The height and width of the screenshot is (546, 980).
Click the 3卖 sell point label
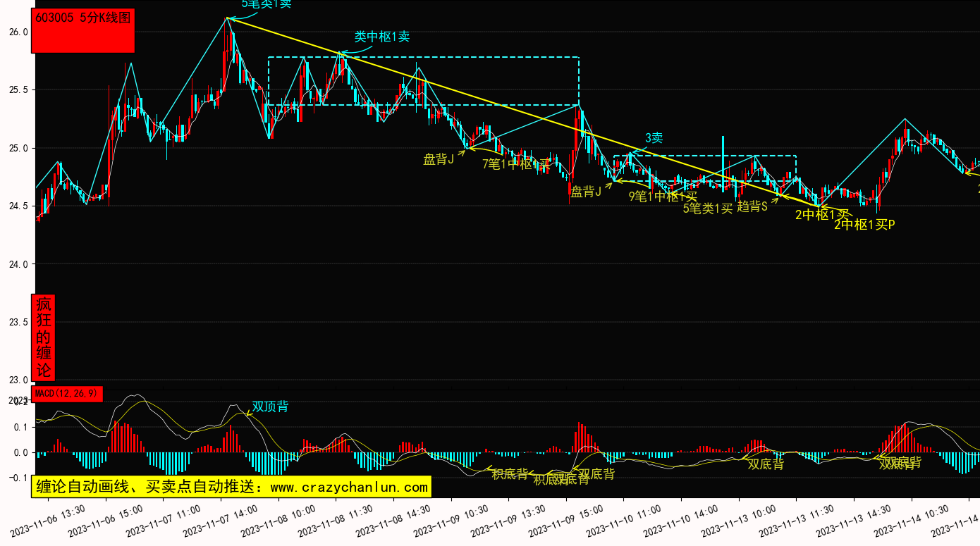click(654, 138)
